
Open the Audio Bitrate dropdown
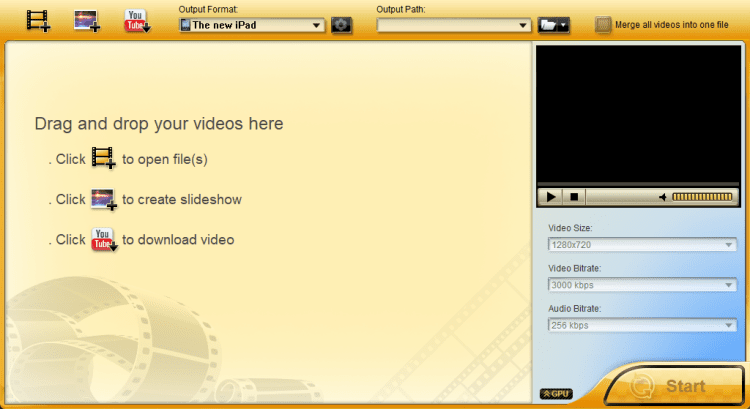[x=642, y=325]
